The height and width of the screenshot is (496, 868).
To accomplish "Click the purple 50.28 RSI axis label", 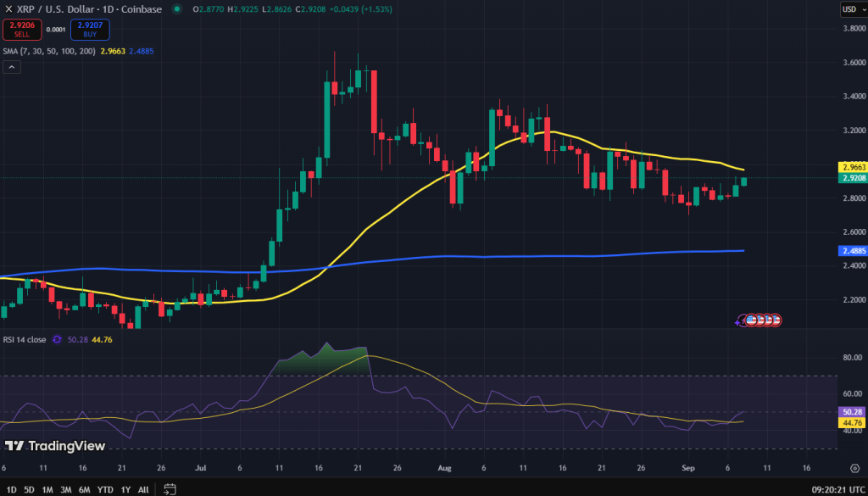I will point(853,412).
